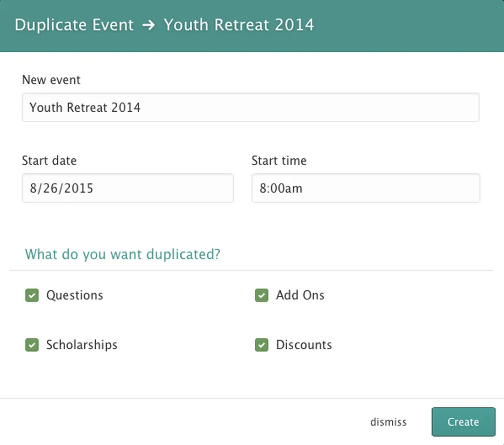Image resolution: width=504 pixels, height=445 pixels.
Task: Focus the New event name field
Action: pyautogui.click(x=250, y=107)
